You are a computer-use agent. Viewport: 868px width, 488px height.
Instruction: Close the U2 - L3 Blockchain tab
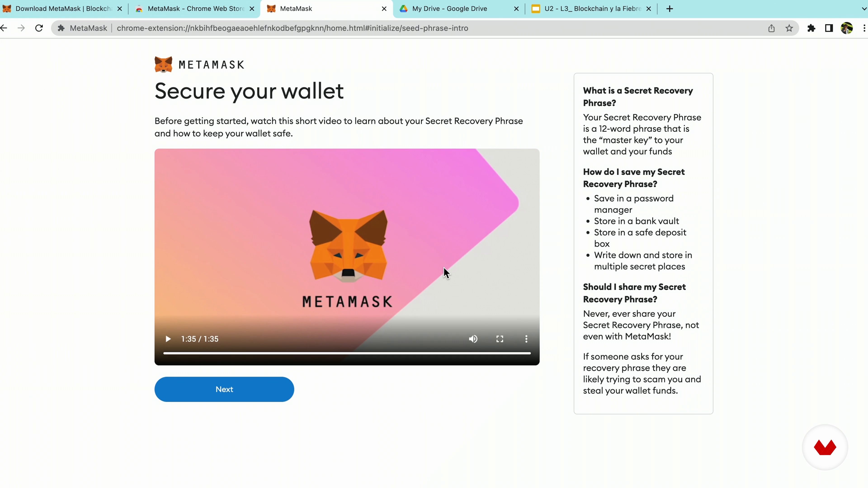(x=649, y=9)
